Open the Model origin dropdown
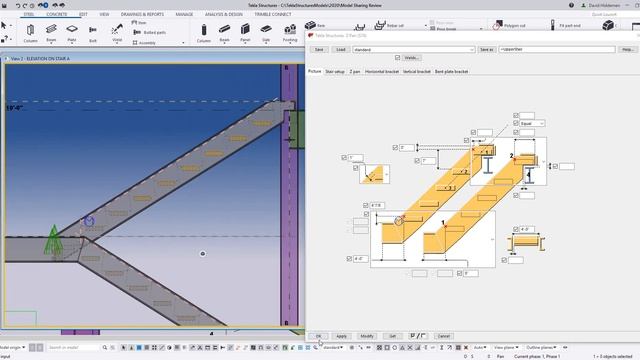The image size is (640, 360). 12,347
